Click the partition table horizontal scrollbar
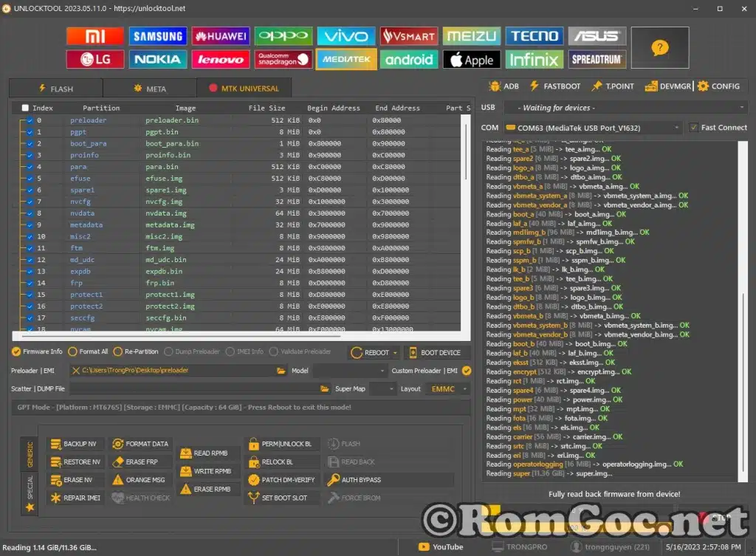 pyautogui.click(x=180, y=336)
